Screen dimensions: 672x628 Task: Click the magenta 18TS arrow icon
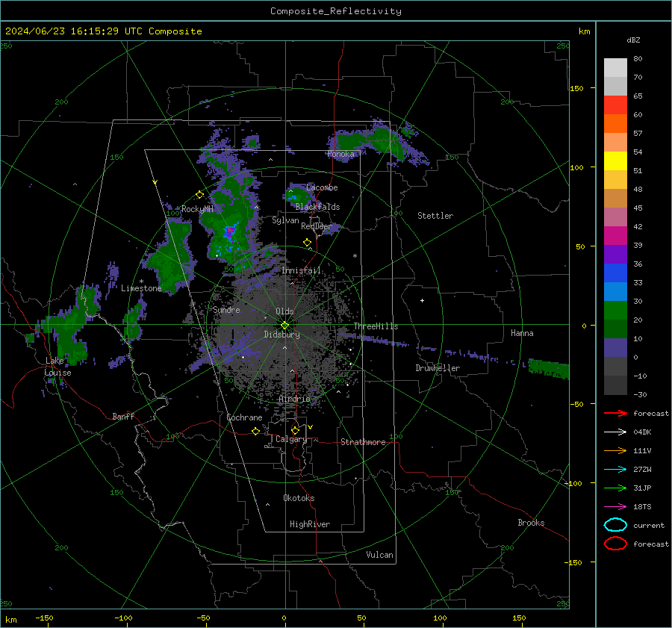[x=615, y=507]
